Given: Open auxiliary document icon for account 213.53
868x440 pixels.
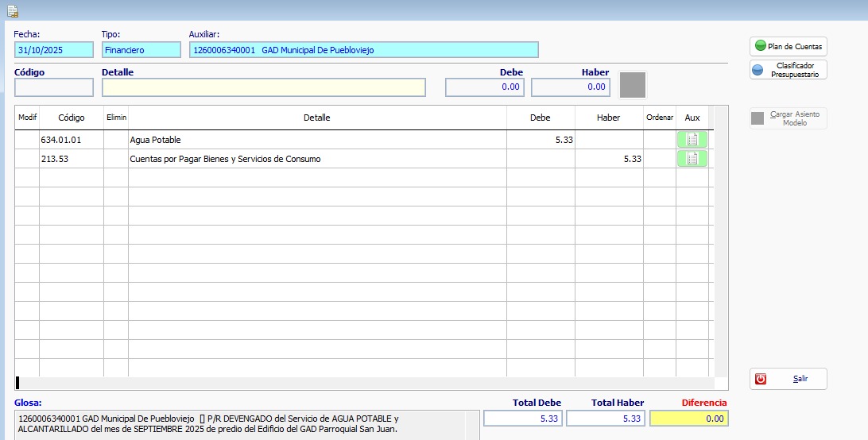Looking at the screenshot, I should pos(692,159).
